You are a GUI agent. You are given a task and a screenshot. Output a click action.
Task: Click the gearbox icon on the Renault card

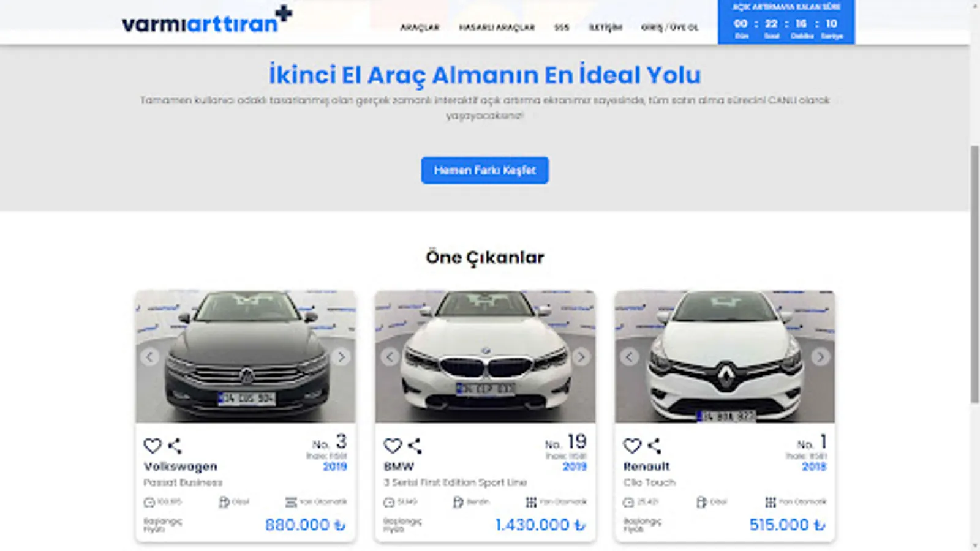click(x=771, y=502)
